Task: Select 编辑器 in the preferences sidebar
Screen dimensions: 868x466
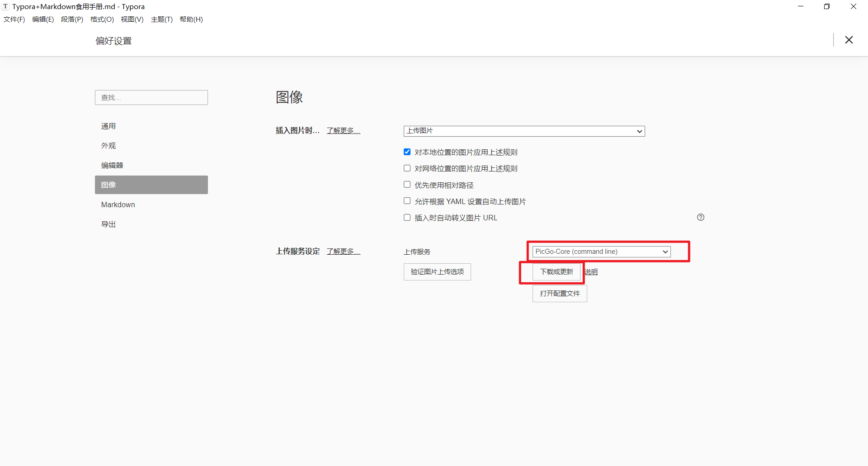Action: pyautogui.click(x=151, y=166)
